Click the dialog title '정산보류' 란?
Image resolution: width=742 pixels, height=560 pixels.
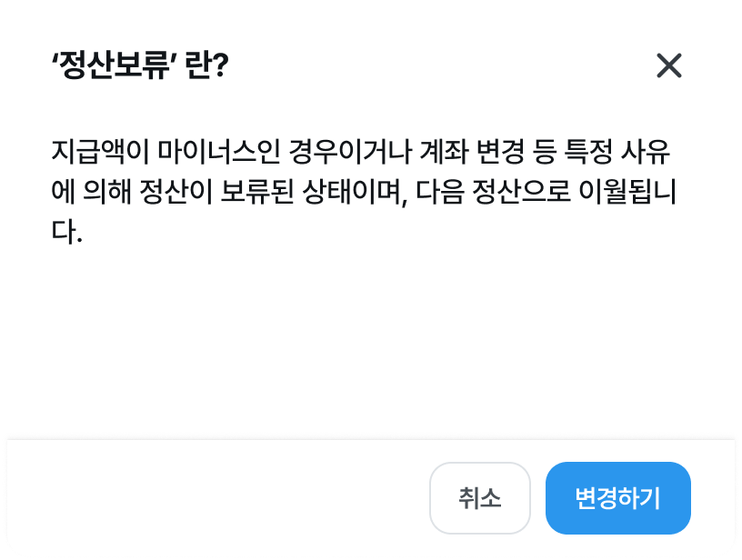coord(140,65)
